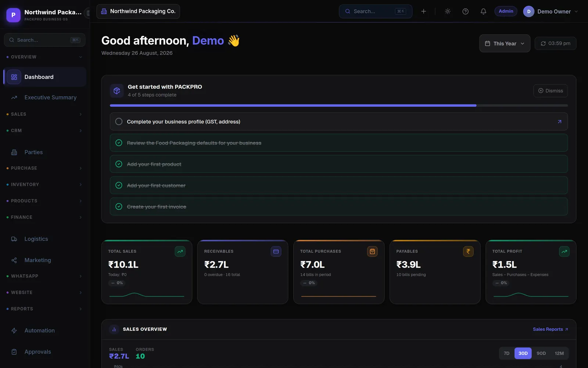Click Total Purchases bag icon
The image size is (588, 368).
(x=372, y=252)
